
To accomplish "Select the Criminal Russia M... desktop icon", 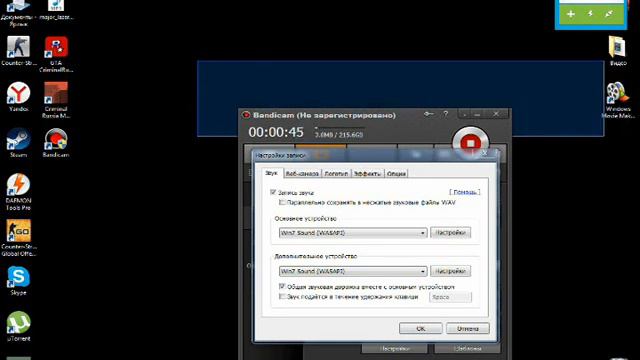I will (56, 100).
